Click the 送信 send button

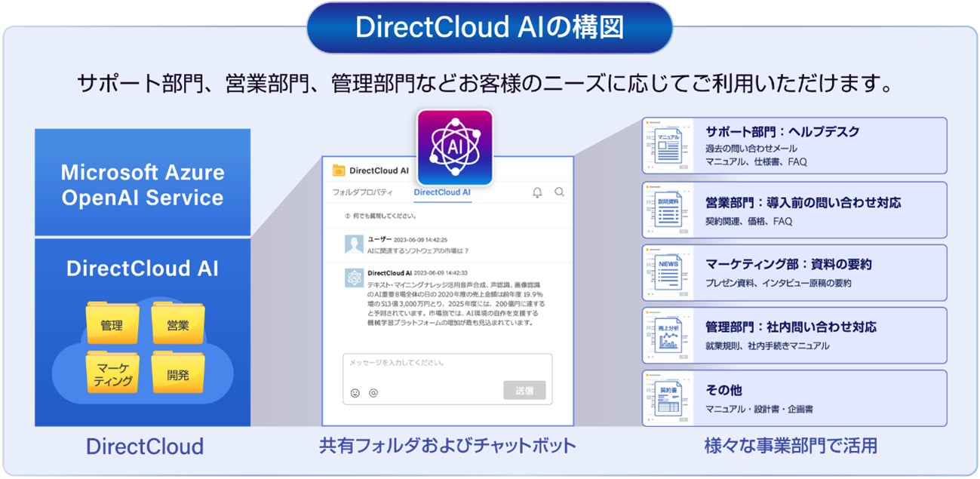(524, 391)
